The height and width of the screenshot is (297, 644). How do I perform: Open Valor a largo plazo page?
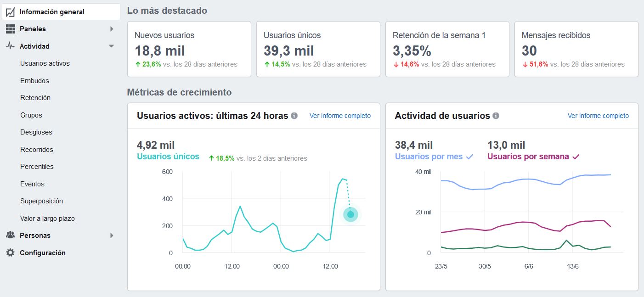tap(47, 219)
